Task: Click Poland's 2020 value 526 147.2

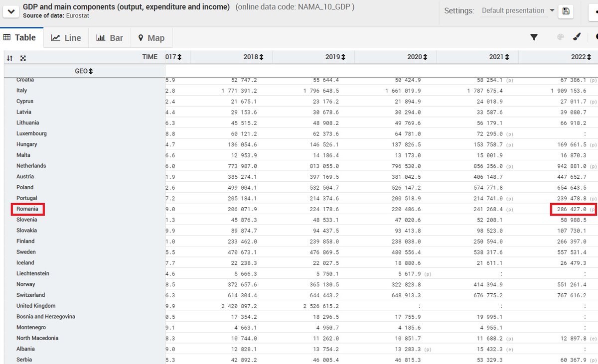Action: [406, 188]
